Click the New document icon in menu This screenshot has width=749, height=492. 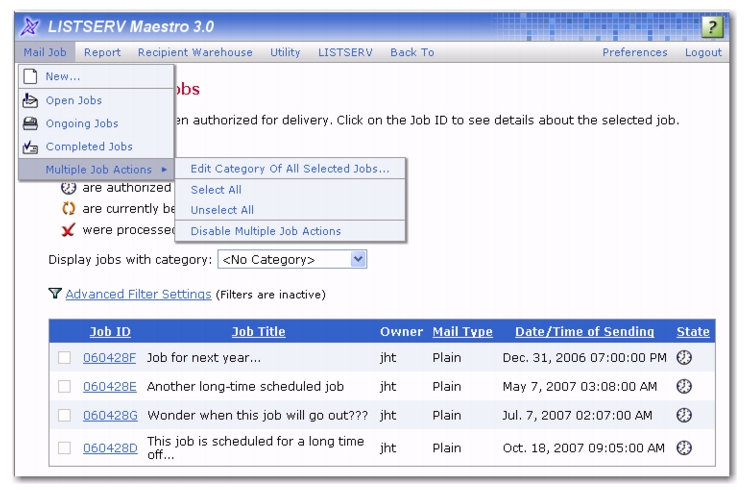[x=30, y=76]
